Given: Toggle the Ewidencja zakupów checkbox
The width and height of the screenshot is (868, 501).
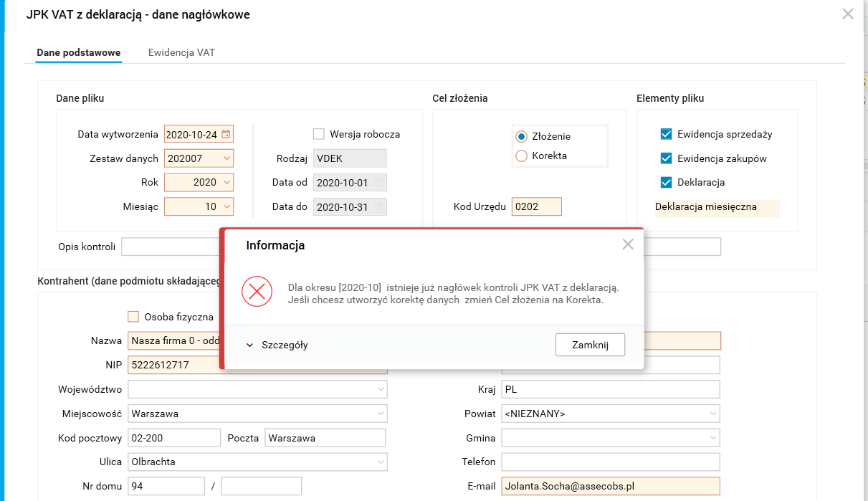Looking at the screenshot, I should tap(667, 158).
